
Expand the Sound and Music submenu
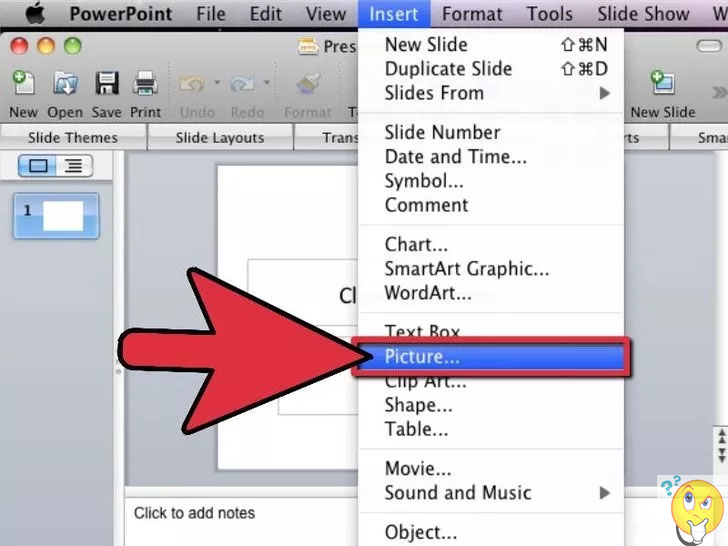coord(604,493)
